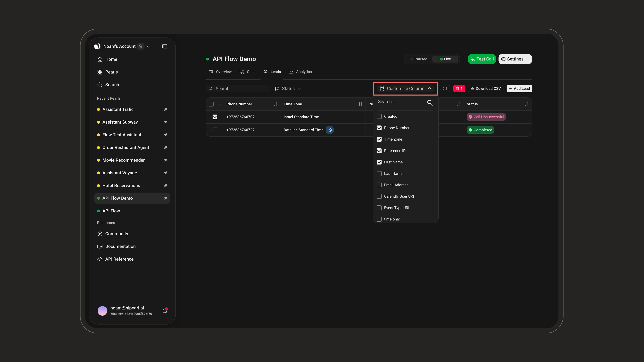The image size is (644, 362).
Task: Click the pin icon next to Assistant Subway
Action: tap(166, 122)
